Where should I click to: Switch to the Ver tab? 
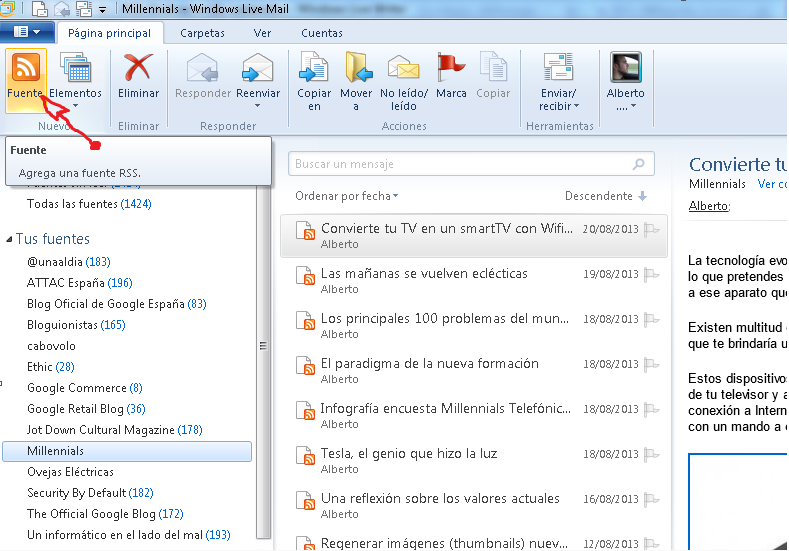click(x=262, y=33)
